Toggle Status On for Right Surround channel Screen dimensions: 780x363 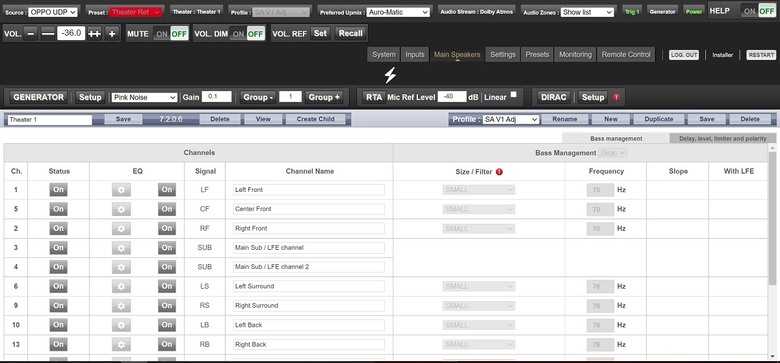pyautogui.click(x=58, y=306)
